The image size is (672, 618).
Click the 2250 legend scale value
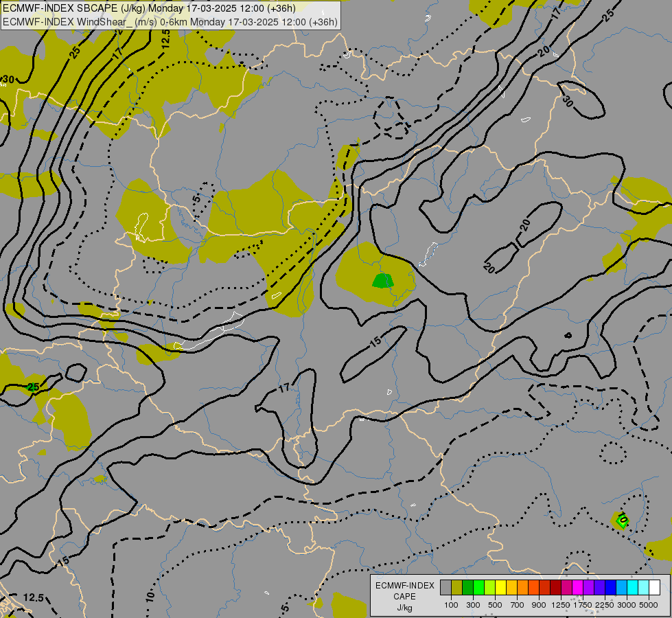click(605, 605)
